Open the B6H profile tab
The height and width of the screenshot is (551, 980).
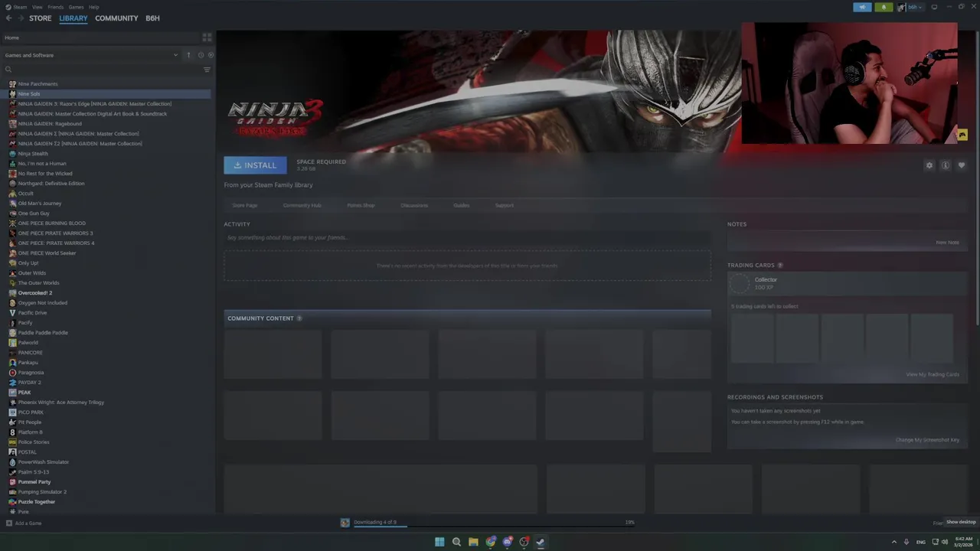coord(152,18)
